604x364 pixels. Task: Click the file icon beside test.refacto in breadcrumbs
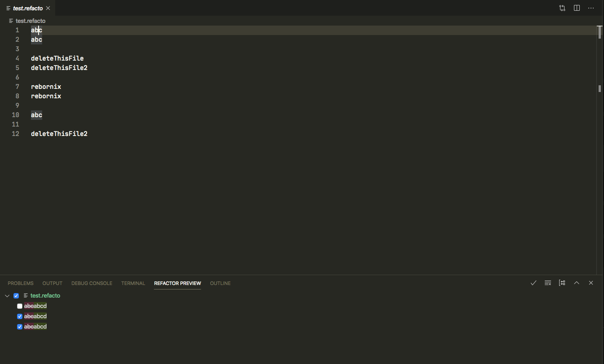[x=10, y=21]
